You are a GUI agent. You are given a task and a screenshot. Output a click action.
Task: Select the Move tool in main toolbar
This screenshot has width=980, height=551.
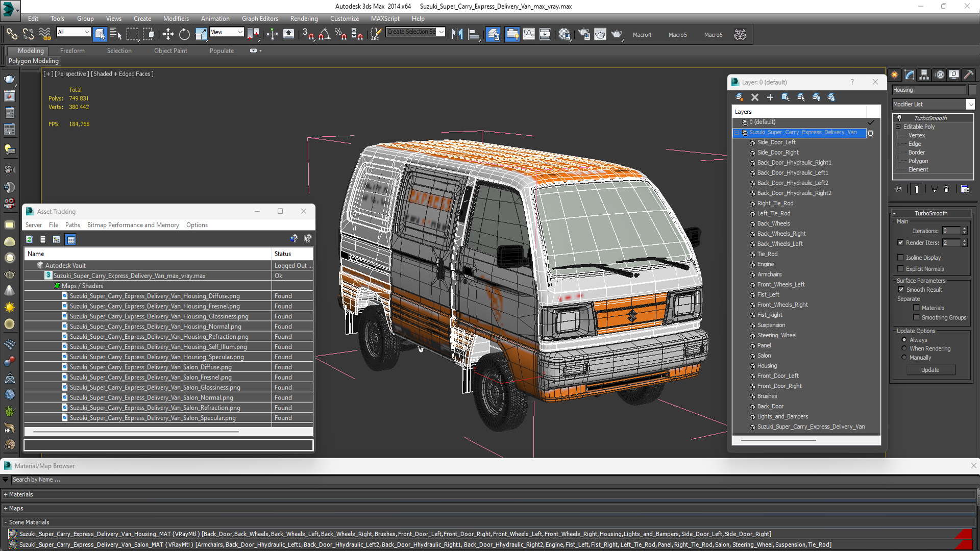(x=168, y=35)
